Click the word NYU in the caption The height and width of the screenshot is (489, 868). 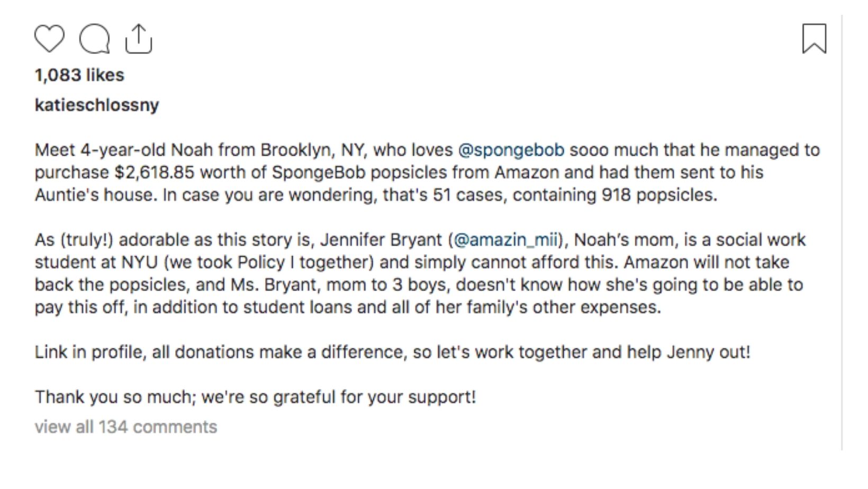point(139,262)
